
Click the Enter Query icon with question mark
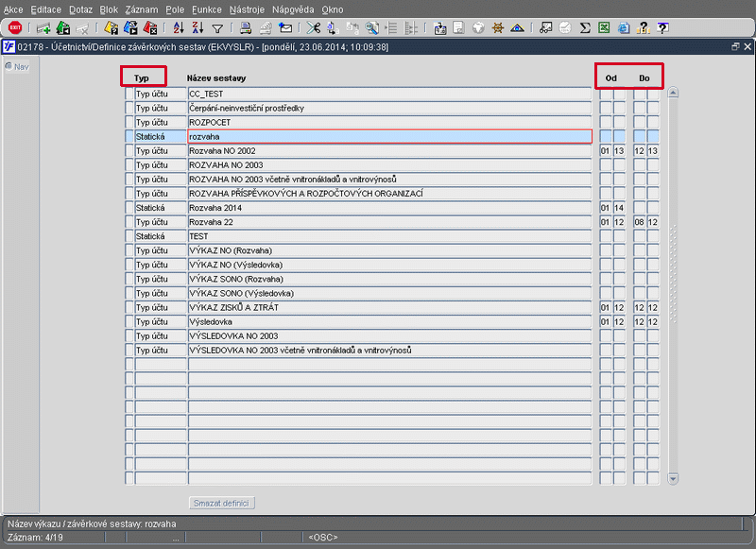[112, 28]
